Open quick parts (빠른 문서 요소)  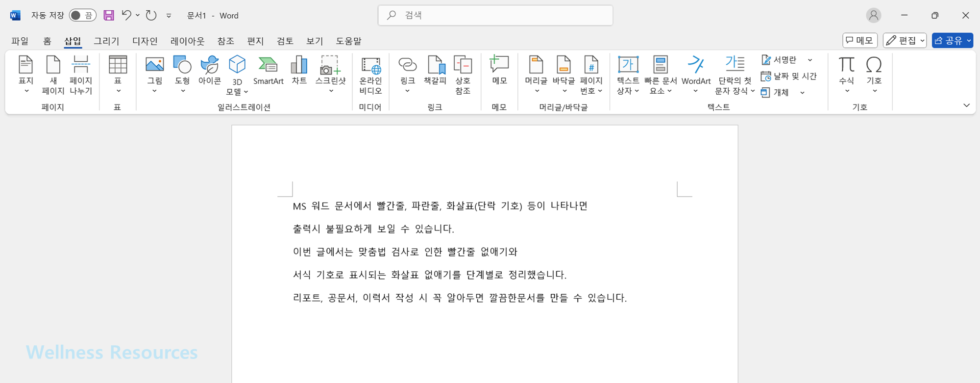661,75
